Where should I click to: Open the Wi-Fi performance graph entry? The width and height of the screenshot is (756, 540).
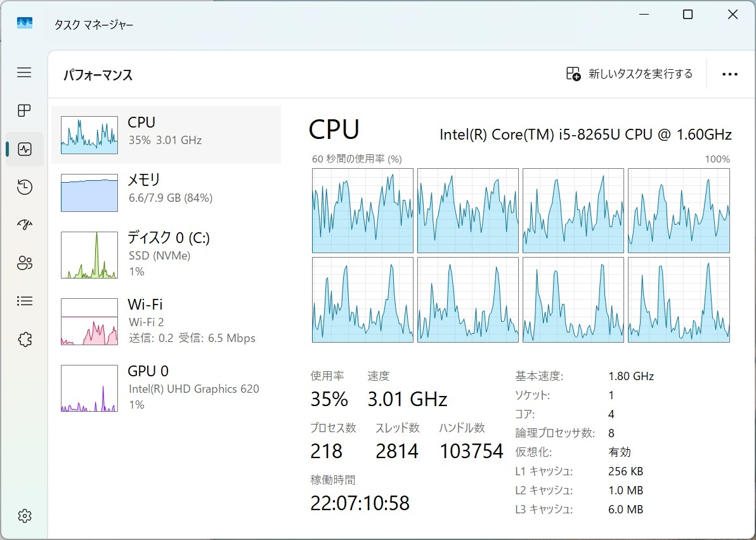point(166,321)
